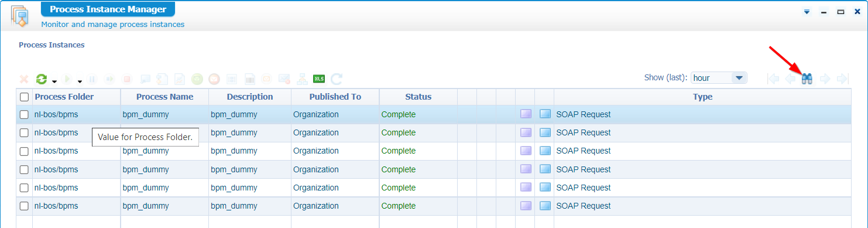
Task: Click the binoculars find icon
Action: click(807, 79)
